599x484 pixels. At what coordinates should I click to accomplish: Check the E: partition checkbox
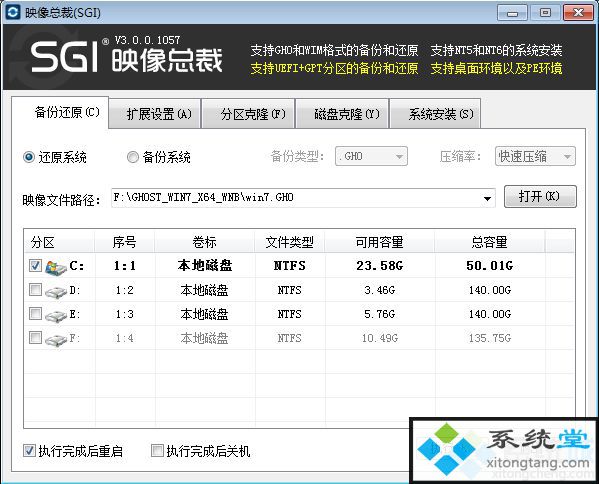36,314
